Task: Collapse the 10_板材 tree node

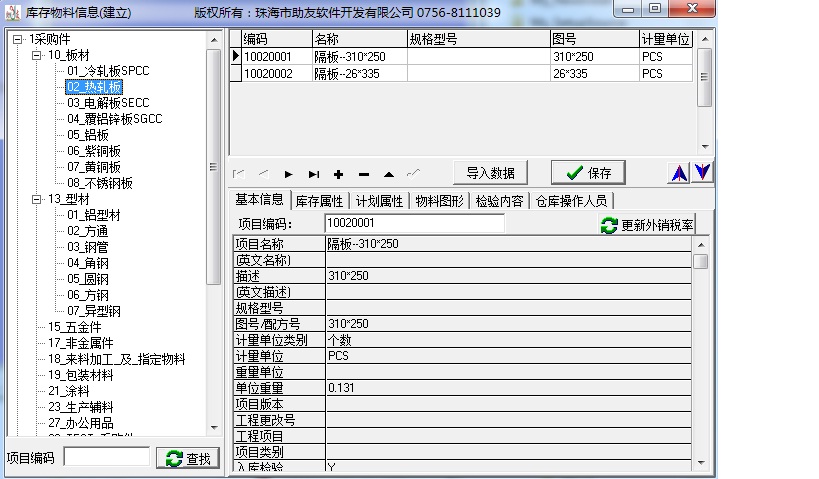Action: (x=37, y=55)
